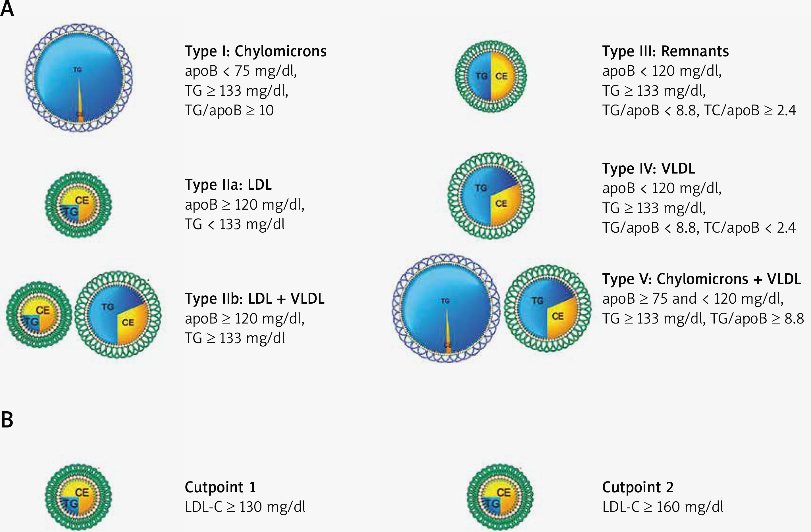This screenshot has width=811, height=532.
Task: Click the "LDL-C ≥ 160 mg/dl" text
Action: click(662, 507)
